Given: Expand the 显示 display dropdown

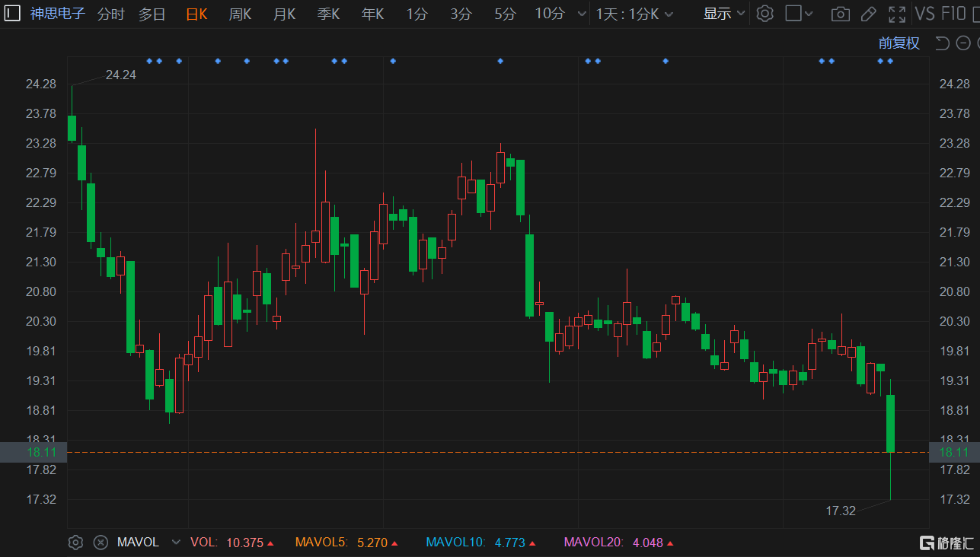Looking at the screenshot, I should coord(723,14).
